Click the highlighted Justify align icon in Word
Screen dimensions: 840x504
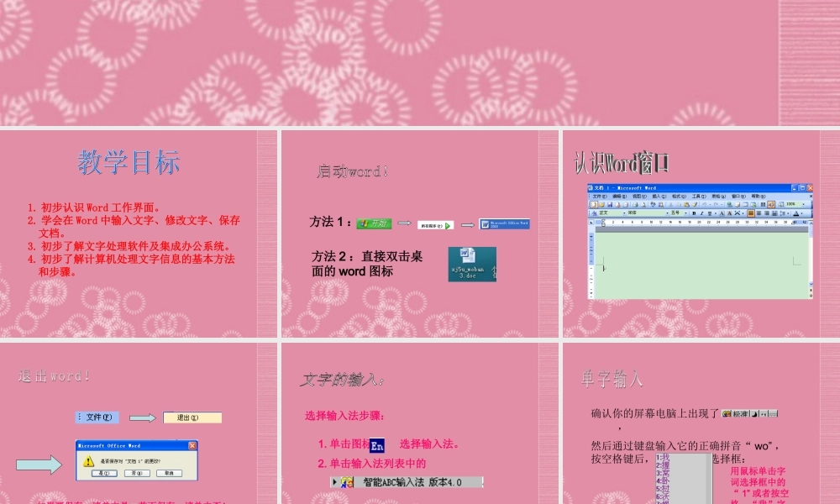pyautogui.click(x=750, y=213)
